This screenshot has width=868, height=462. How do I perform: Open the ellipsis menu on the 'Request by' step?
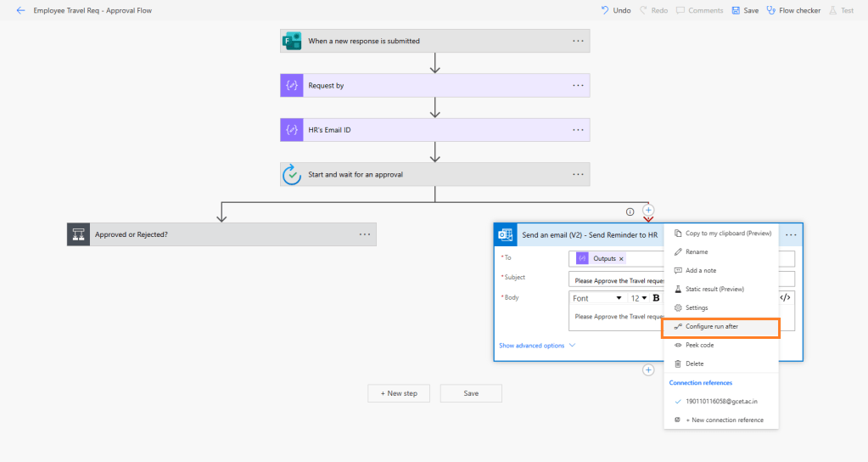coord(578,85)
